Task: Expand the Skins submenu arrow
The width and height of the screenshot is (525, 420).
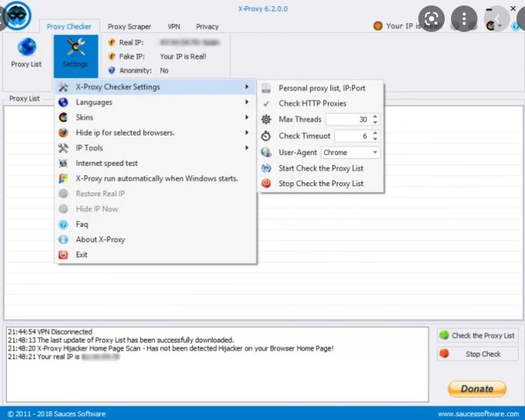Action: coord(247,117)
